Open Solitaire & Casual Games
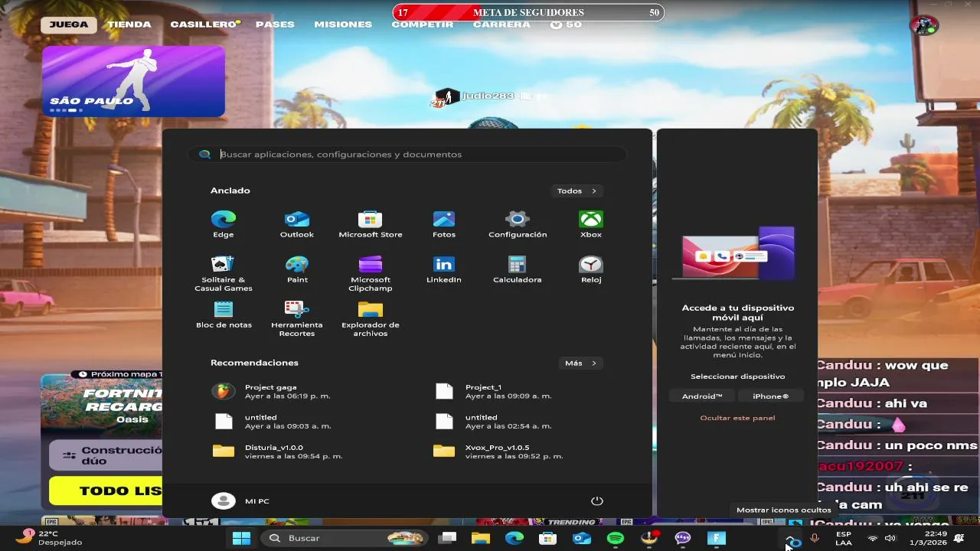 coord(224,273)
